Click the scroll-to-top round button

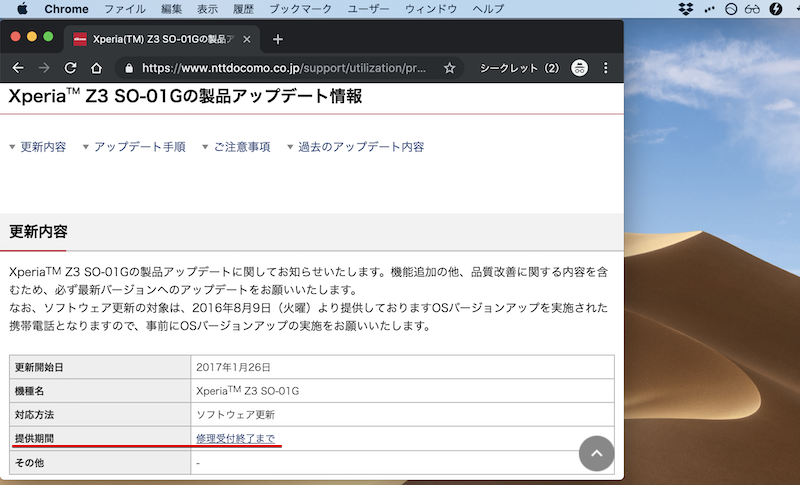(596, 453)
